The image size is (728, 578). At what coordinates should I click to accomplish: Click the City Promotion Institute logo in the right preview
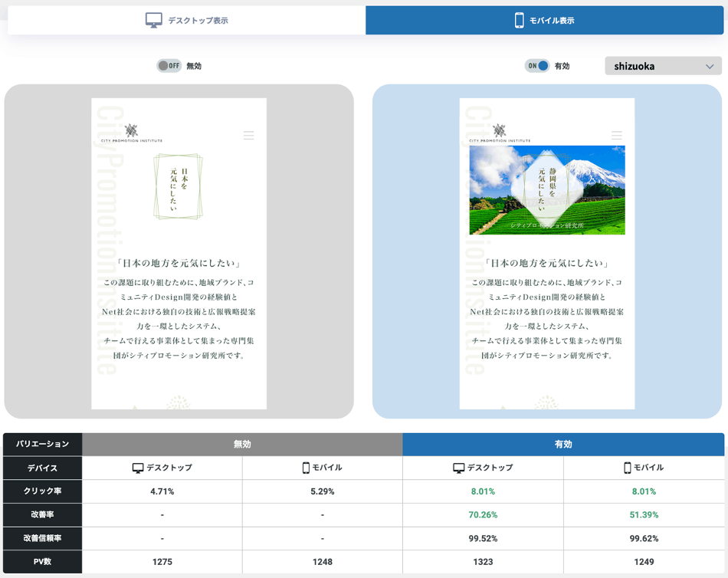[x=500, y=133]
